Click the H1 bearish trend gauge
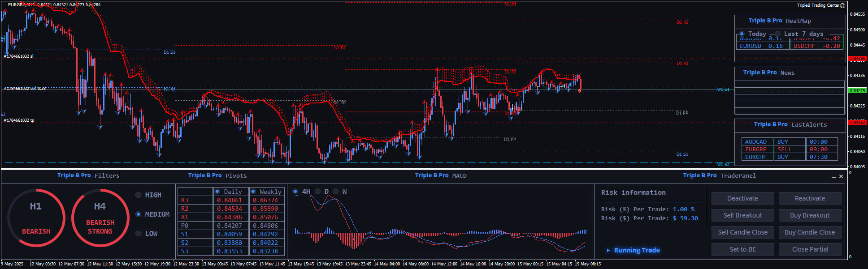The height and width of the screenshot is (269, 868). (36, 218)
